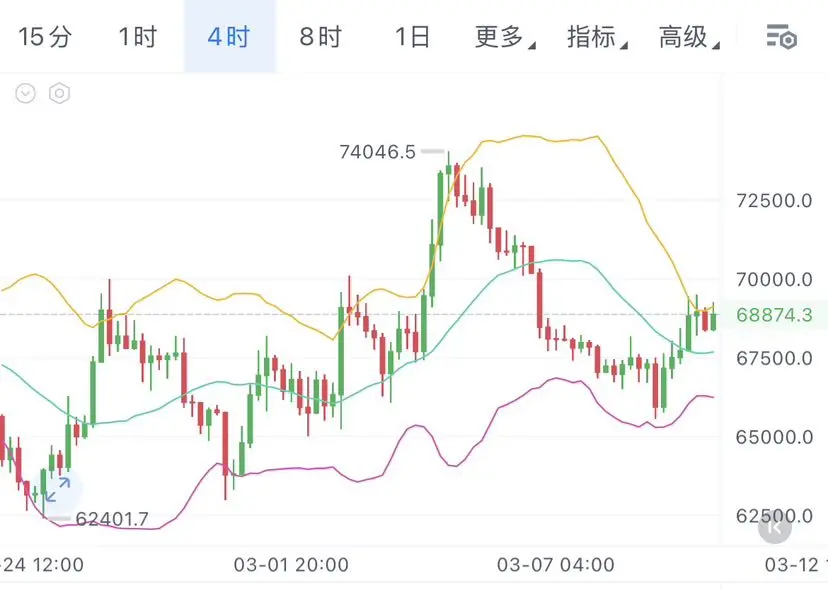Collapse indicator using circled chevron icon

click(x=25, y=93)
